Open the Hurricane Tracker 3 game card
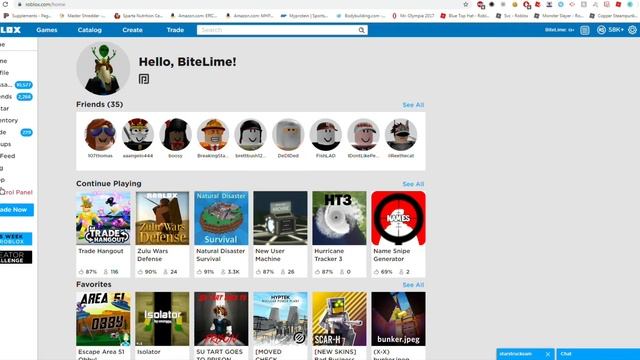 (x=339, y=234)
